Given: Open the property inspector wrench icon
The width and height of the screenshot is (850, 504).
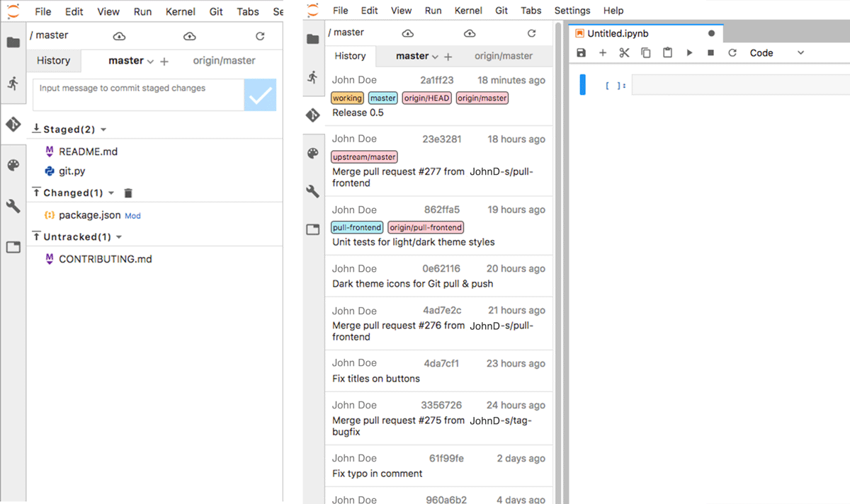Looking at the screenshot, I should pyautogui.click(x=13, y=205).
